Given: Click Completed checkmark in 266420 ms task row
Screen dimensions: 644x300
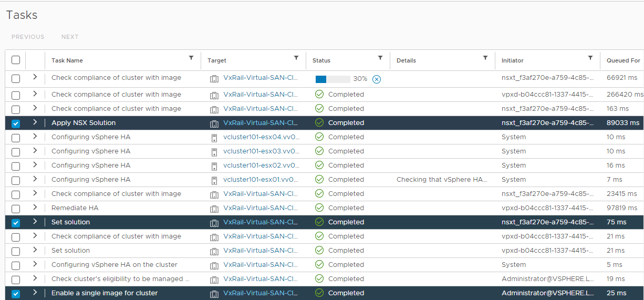Looking at the screenshot, I should click(319, 94).
